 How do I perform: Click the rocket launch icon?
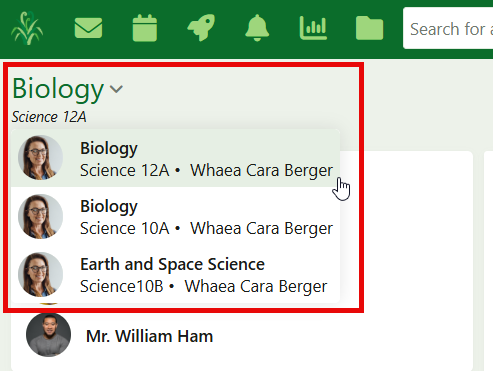201,28
